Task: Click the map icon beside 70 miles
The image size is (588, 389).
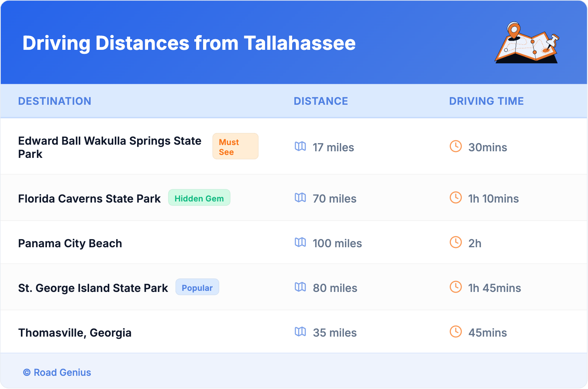Action: (x=300, y=198)
